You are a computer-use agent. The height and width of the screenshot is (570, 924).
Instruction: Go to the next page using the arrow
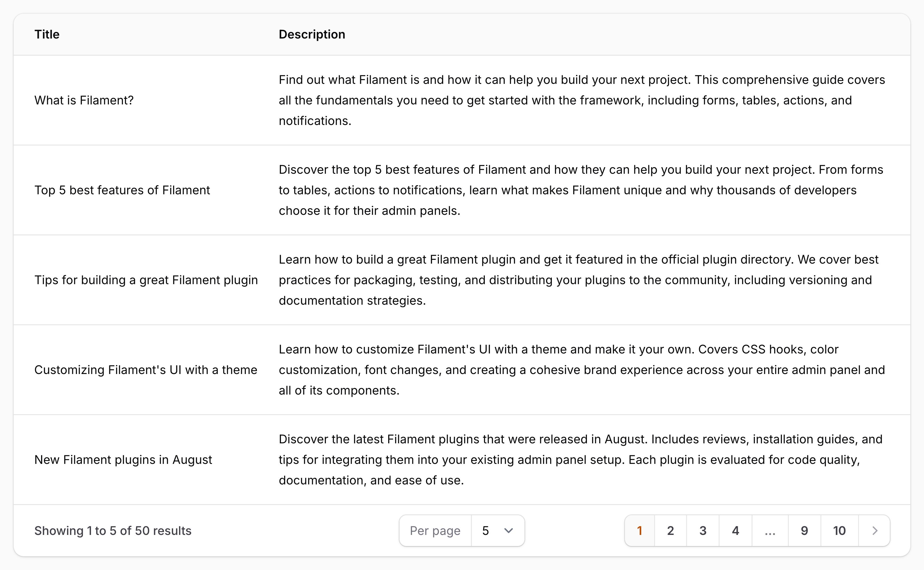click(x=875, y=531)
